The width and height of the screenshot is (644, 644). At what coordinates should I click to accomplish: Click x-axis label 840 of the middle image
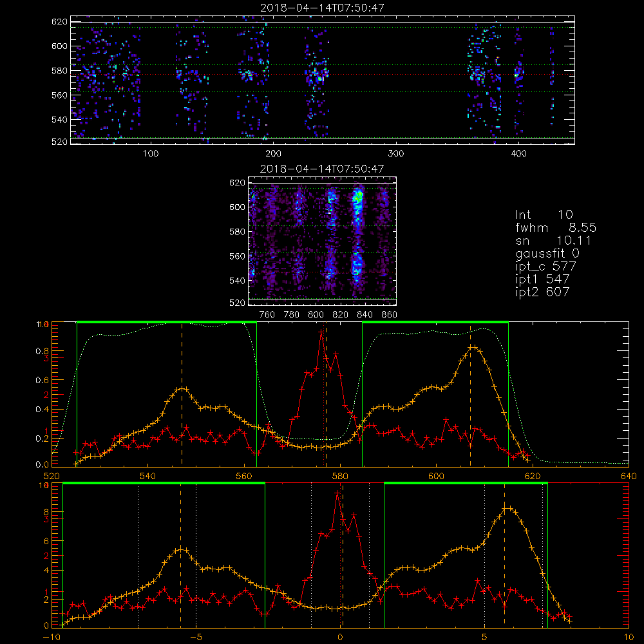[365, 315]
